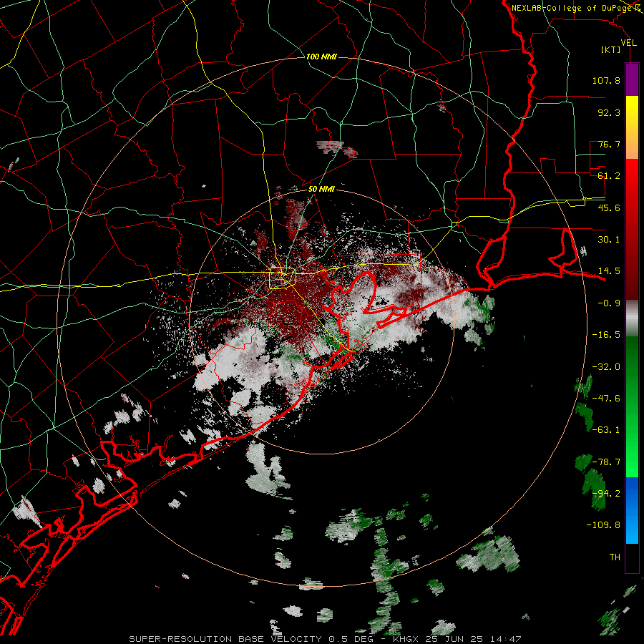Click the 76.7 velocity scale value
This screenshot has width=644, height=644.
(609, 144)
